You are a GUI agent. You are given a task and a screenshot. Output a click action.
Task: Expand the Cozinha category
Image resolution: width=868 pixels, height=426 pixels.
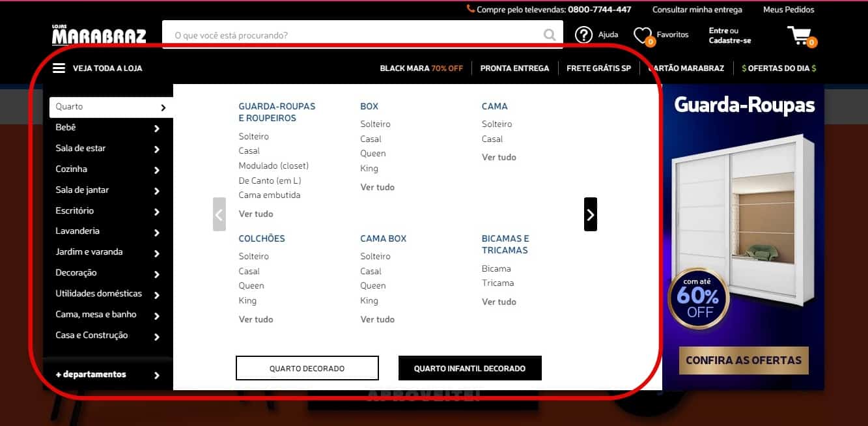[x=107, y=169]
